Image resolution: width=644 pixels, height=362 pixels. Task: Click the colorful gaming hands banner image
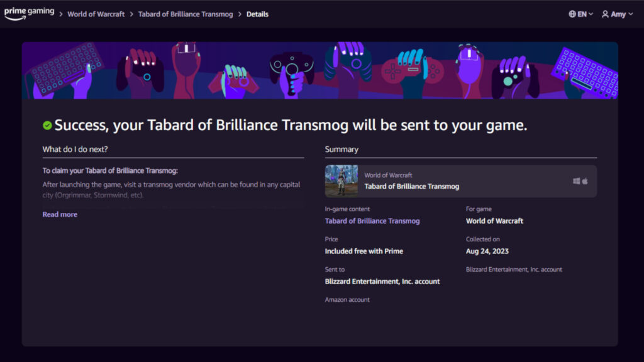pyautogui.click(x=322, y=70)
